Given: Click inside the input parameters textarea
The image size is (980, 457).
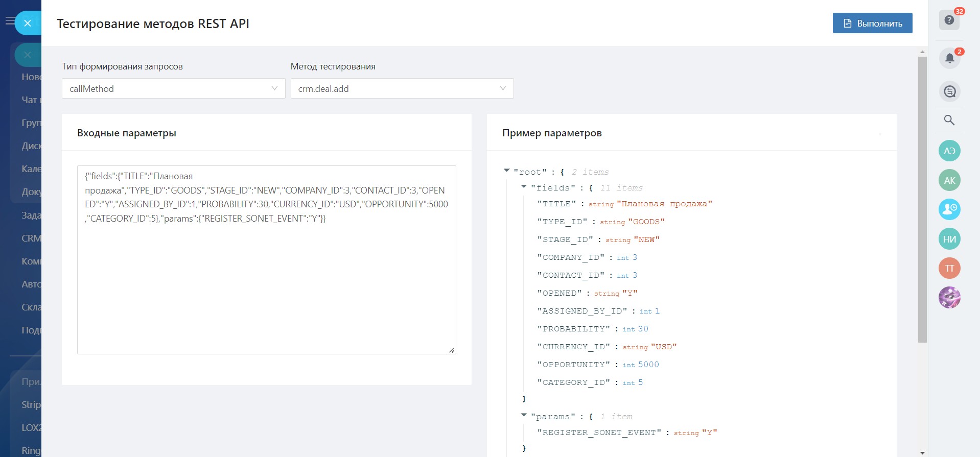Looking at the screenshot, I should 266,281.
